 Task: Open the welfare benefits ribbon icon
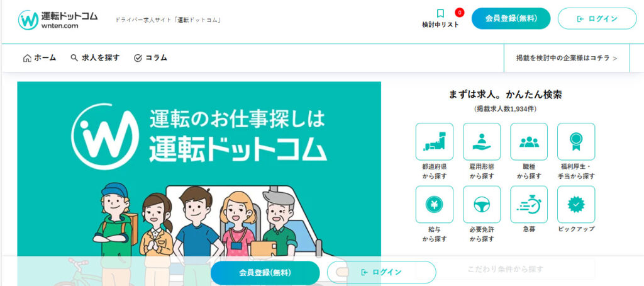(576, 142)
